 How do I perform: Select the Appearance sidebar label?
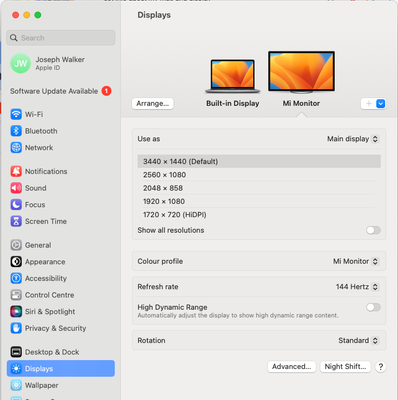[x=45, y=262]
